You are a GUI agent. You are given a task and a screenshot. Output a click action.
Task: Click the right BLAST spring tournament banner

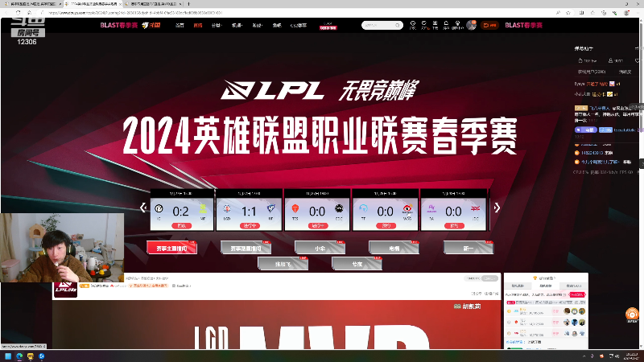pos(524,25)
